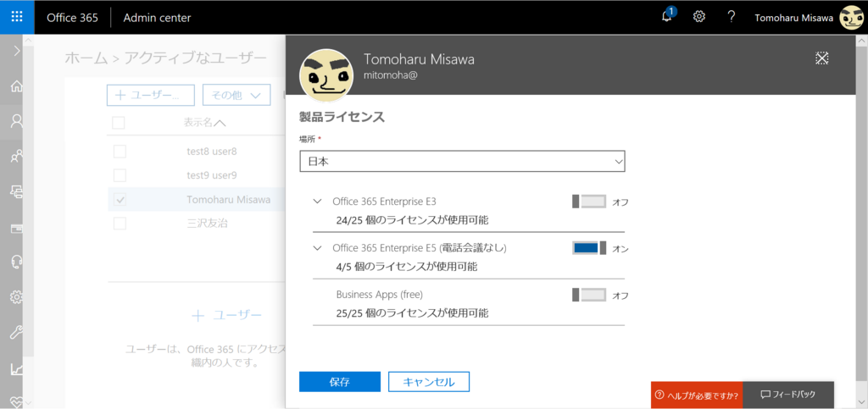
Task: Click Admin center title
Action: [157, 18]
